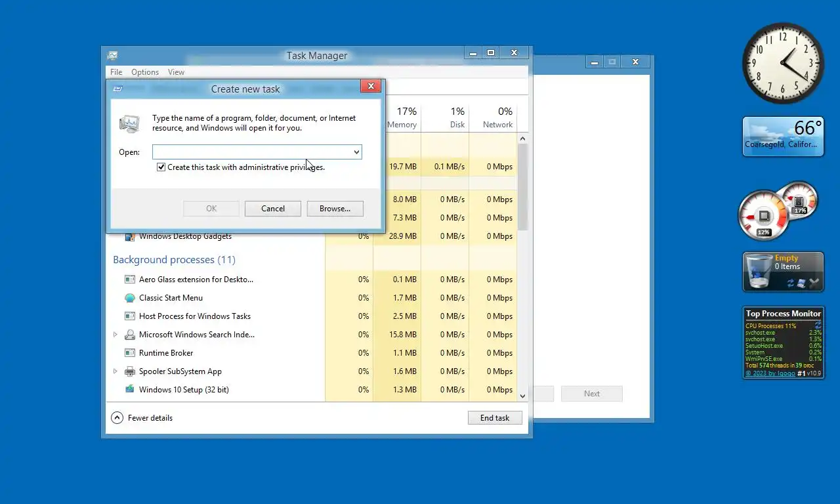
Task: Click the Task Manager title bar icon
Action: (113, 56)
